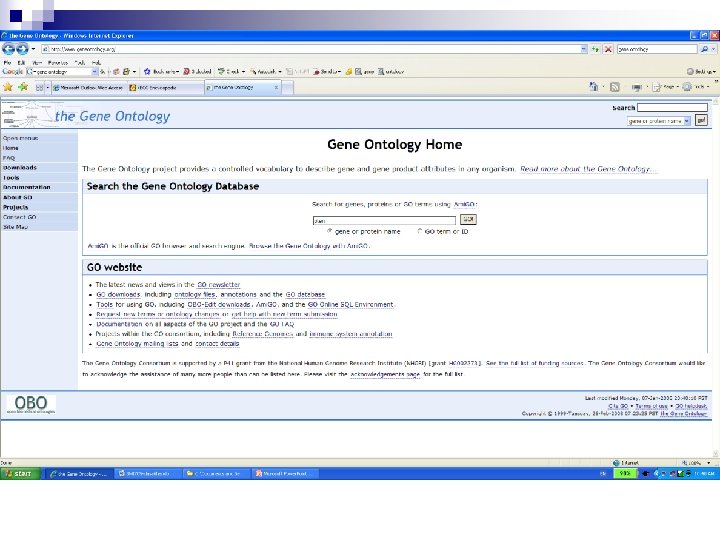Click the Google toolbar logo
The height and width of the screenshot is (540, 720).
click(12, 72)
